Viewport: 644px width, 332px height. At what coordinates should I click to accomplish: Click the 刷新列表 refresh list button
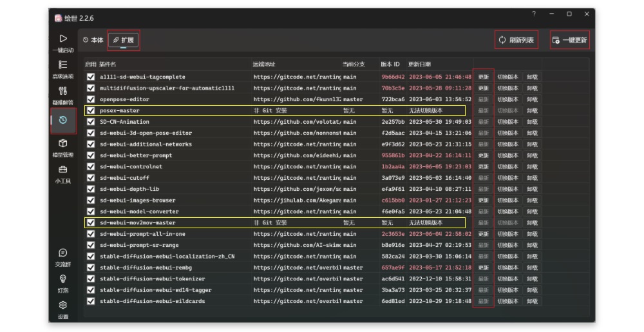516,40
